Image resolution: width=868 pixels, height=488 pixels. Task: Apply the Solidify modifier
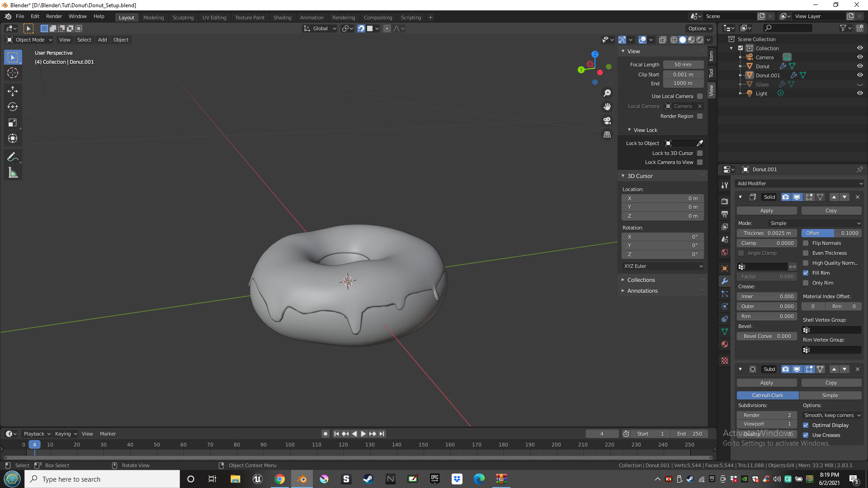(x=766, y=210)
